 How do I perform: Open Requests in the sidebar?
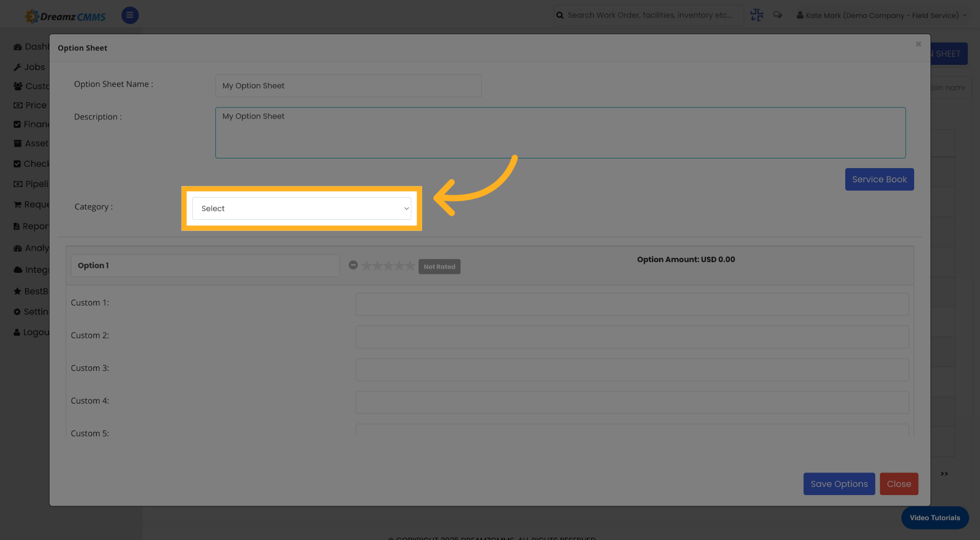pyautogui.click(x=31, y=204)
